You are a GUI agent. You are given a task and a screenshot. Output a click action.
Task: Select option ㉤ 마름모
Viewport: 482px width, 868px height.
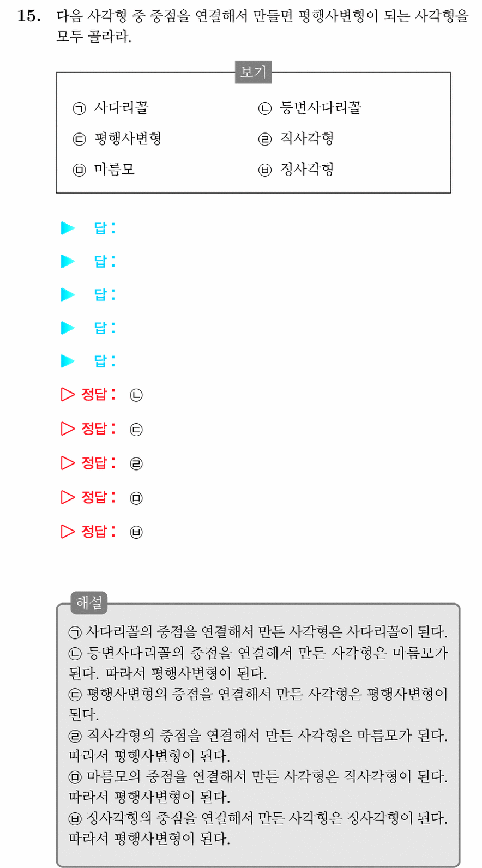pos(104,170)
